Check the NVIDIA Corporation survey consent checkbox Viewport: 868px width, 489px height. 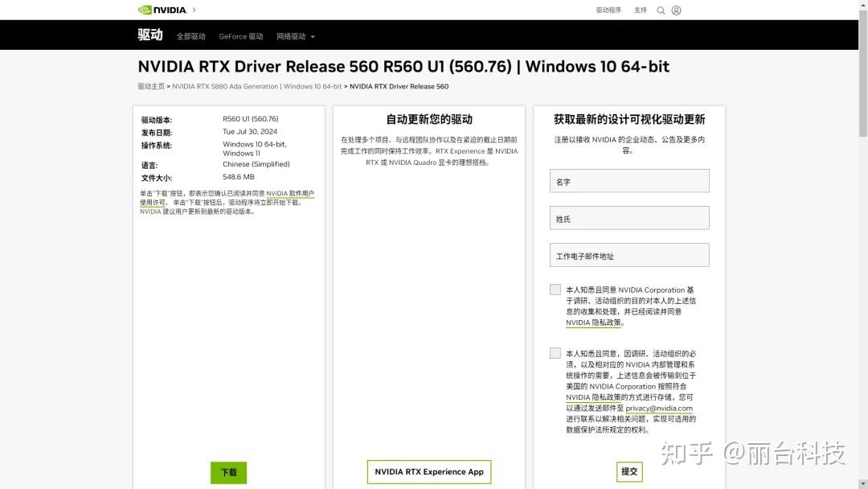click(x=555, y=290)
